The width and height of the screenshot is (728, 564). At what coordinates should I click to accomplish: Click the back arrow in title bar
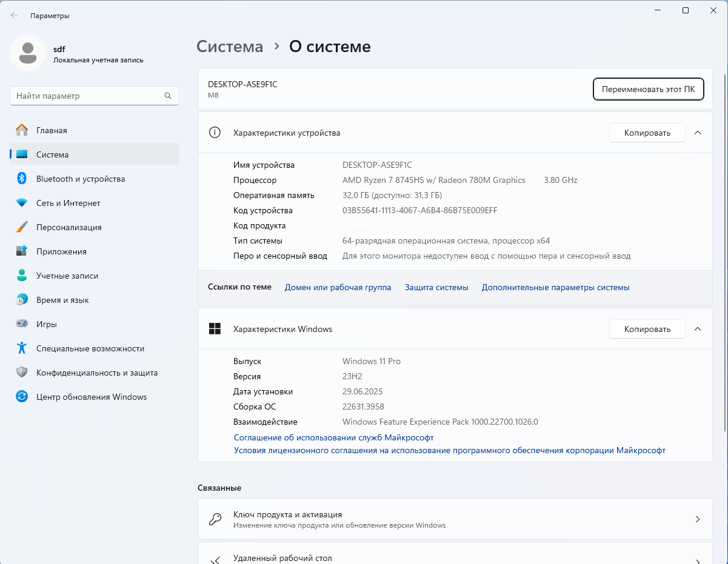pyautogui.click(x=15, y=16)
